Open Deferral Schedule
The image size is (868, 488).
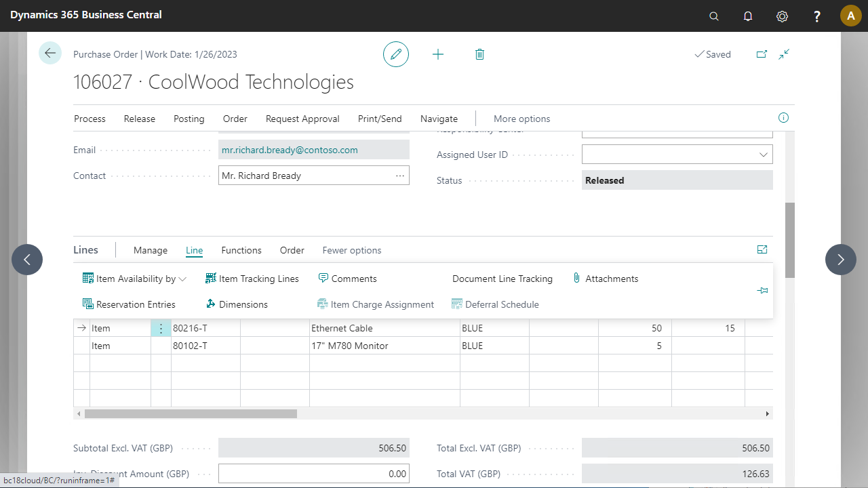tap(495, 304)
